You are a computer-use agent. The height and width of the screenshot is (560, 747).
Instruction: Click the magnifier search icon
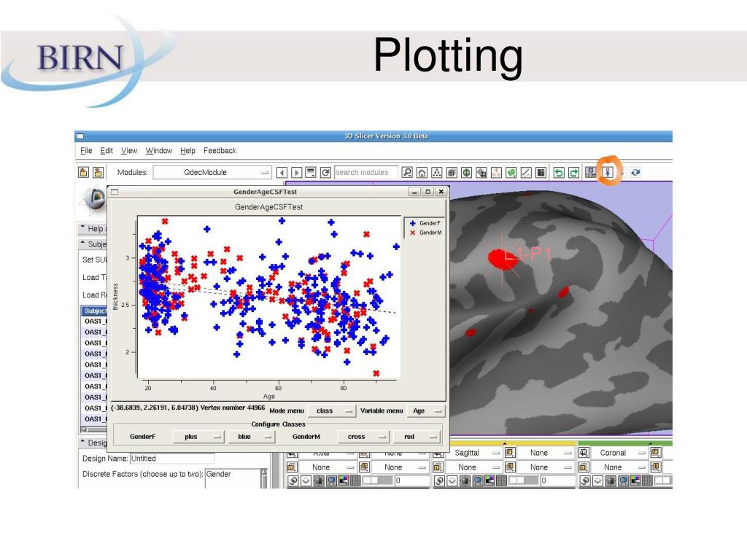[x=407, y=172]
